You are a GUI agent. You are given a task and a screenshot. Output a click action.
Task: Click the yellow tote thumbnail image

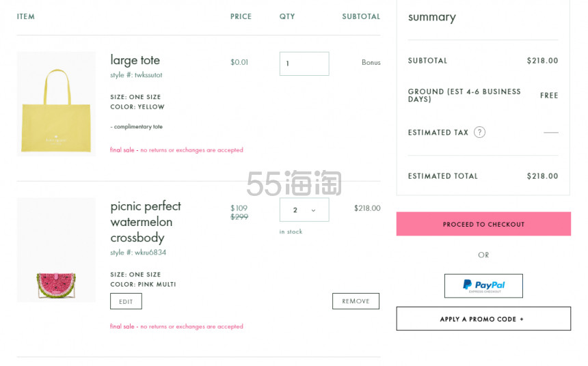pos(56,104)
